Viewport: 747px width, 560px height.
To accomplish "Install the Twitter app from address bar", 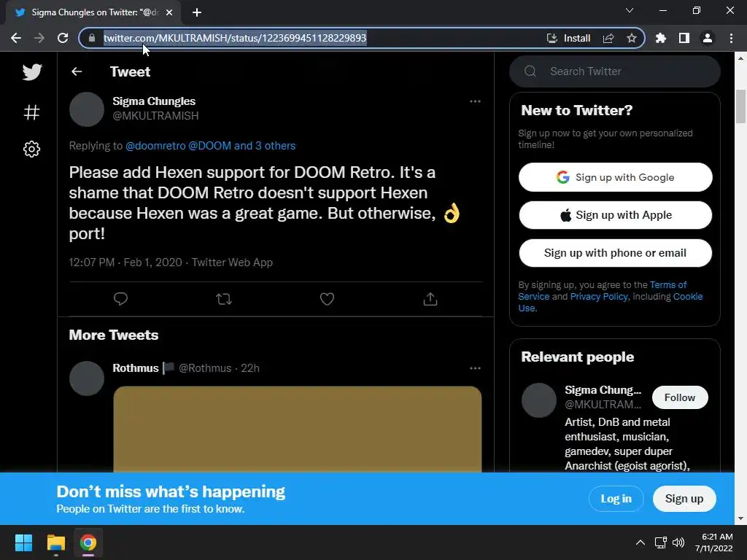I will pyautogui.click(x=568, y=38).
